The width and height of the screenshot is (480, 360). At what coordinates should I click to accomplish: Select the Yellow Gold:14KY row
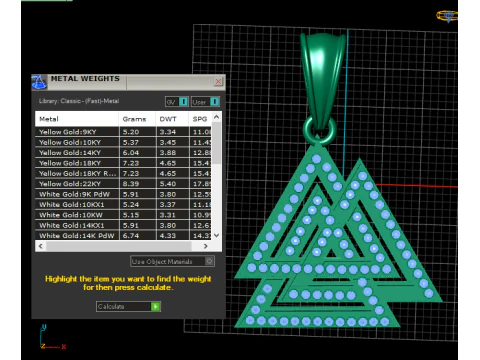(x=123, y=153)
